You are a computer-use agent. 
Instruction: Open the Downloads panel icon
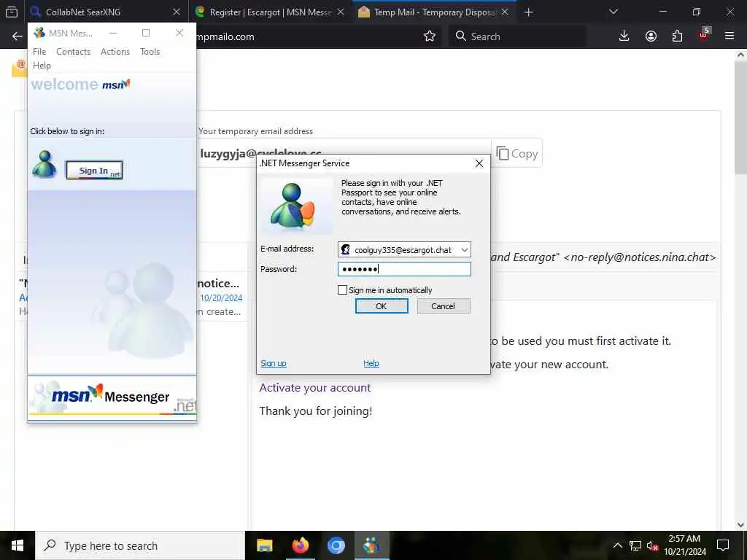pos(624,36)
